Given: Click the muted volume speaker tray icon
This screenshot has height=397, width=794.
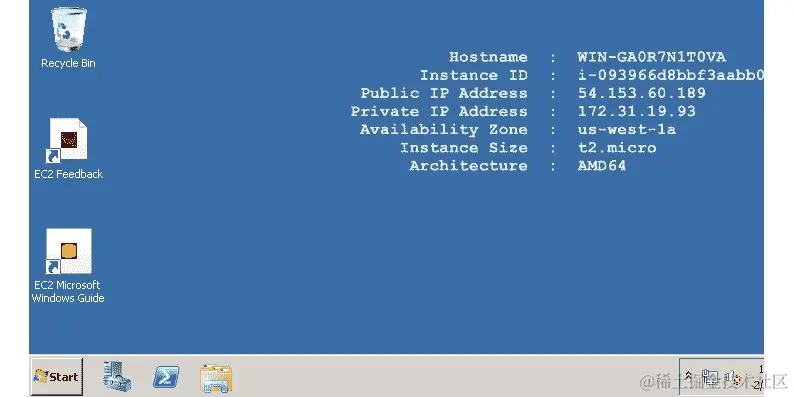Looking at the screenshot, I should [734, 378].
